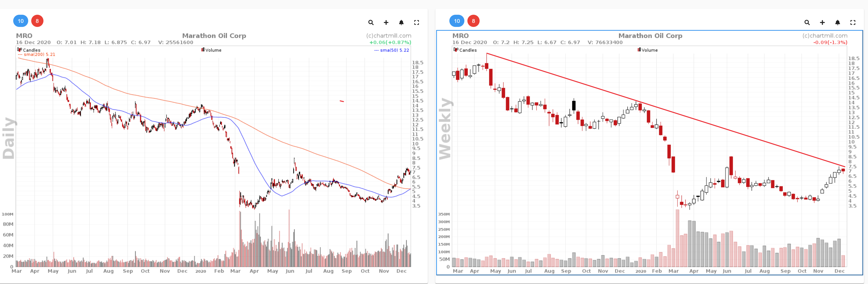Click the +0.06(+0.87%) change value
Screen dimensions: 868x284
click(390, 42)
